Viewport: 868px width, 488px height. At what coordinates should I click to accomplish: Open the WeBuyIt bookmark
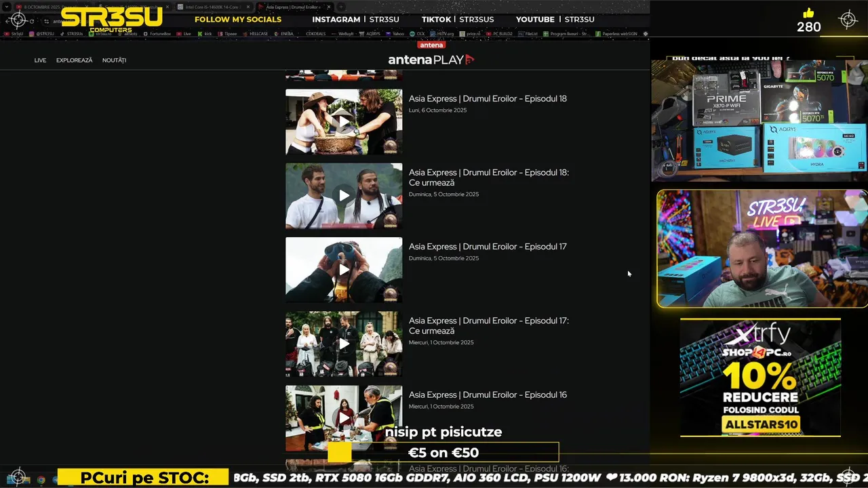pos(344,33)
